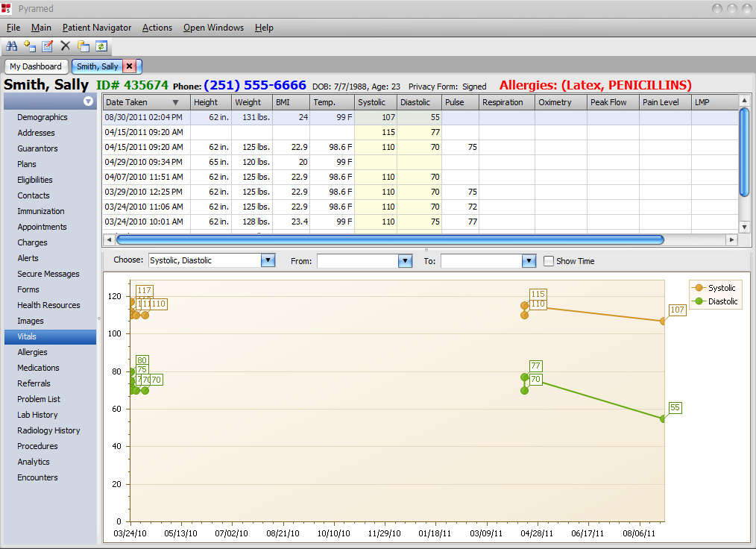Open the From date dropdown

pyautogui.click(x=405, y=261)
